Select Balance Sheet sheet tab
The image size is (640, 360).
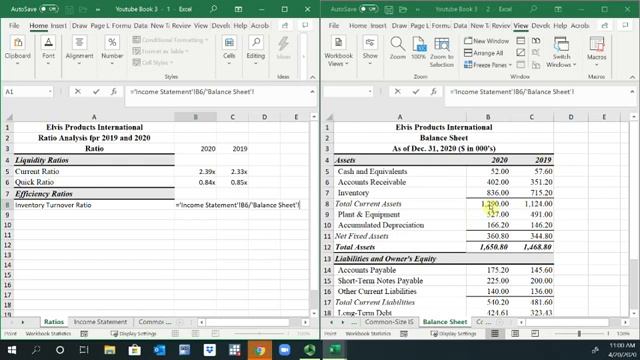click(445, 322)
